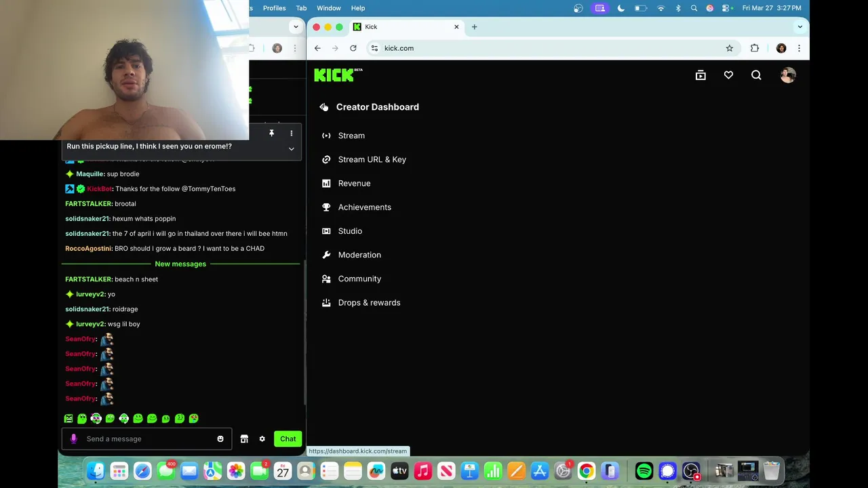Screen dimensions: 868x488
Task: Open tab search dropdown in front window
Action: click(800, 27)
